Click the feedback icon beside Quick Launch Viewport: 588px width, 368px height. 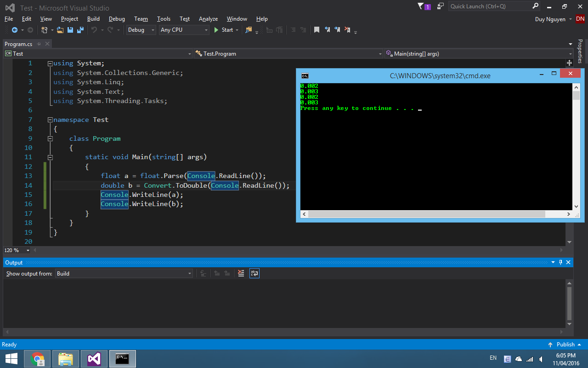click(441, 6)
